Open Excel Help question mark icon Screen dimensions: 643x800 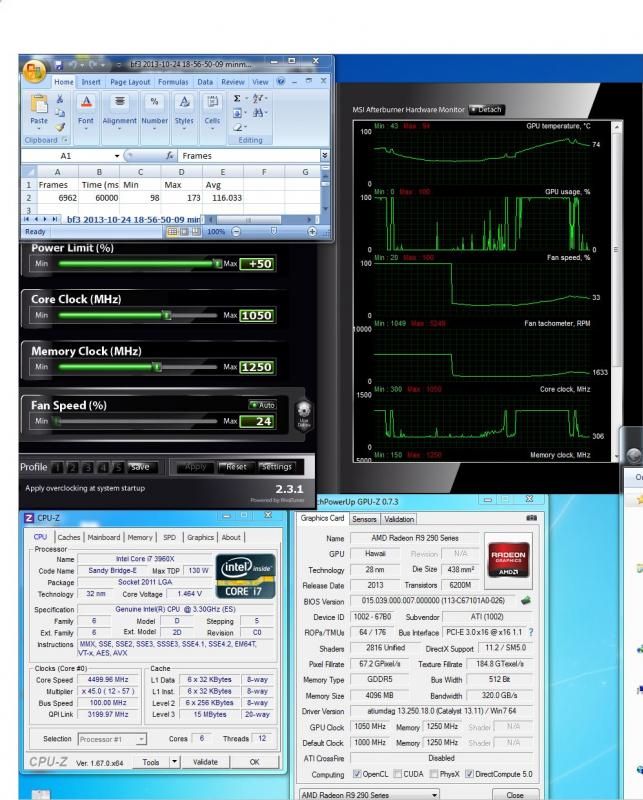click(281, 81)
